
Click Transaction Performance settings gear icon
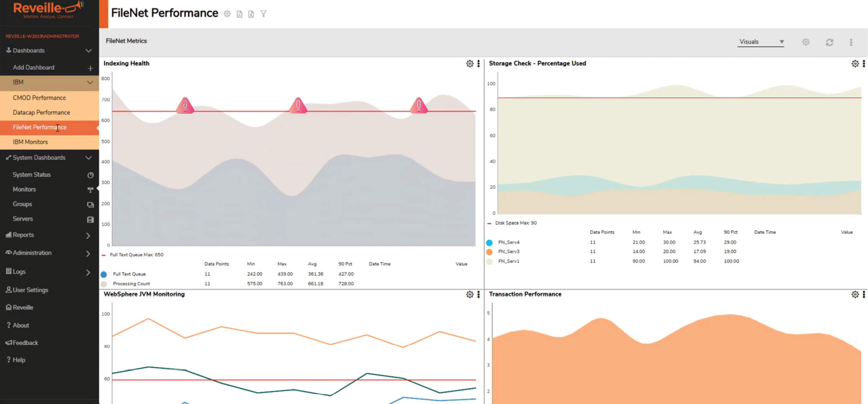(855, 295)
